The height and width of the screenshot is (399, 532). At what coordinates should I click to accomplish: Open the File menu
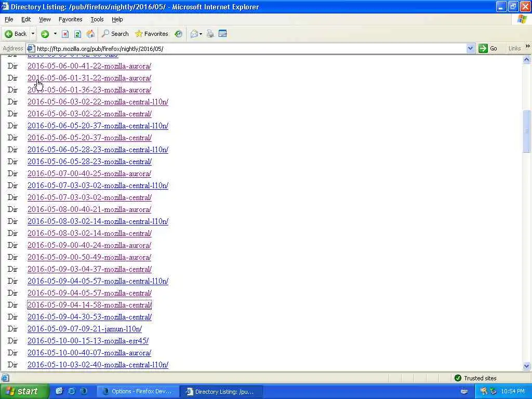9,19
